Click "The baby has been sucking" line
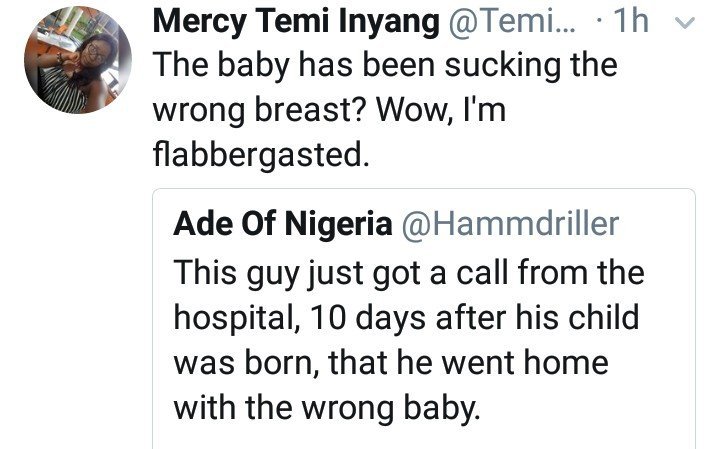 (385, 66)
